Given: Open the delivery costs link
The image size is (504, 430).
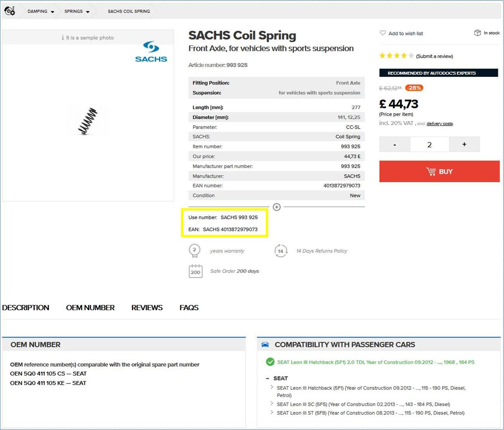Looking at the screenshot, I should pos(440,124).
